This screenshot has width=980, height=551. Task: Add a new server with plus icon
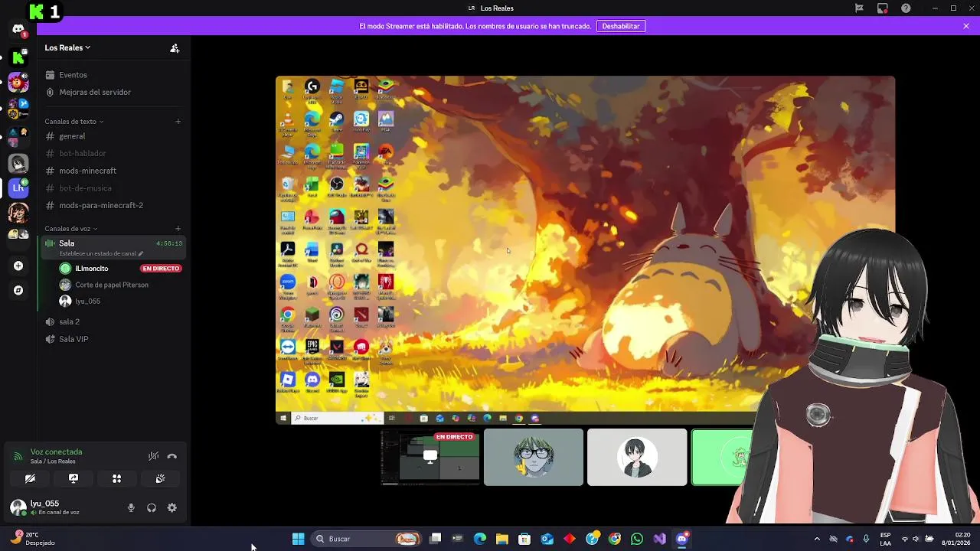(x=18, y=266)
